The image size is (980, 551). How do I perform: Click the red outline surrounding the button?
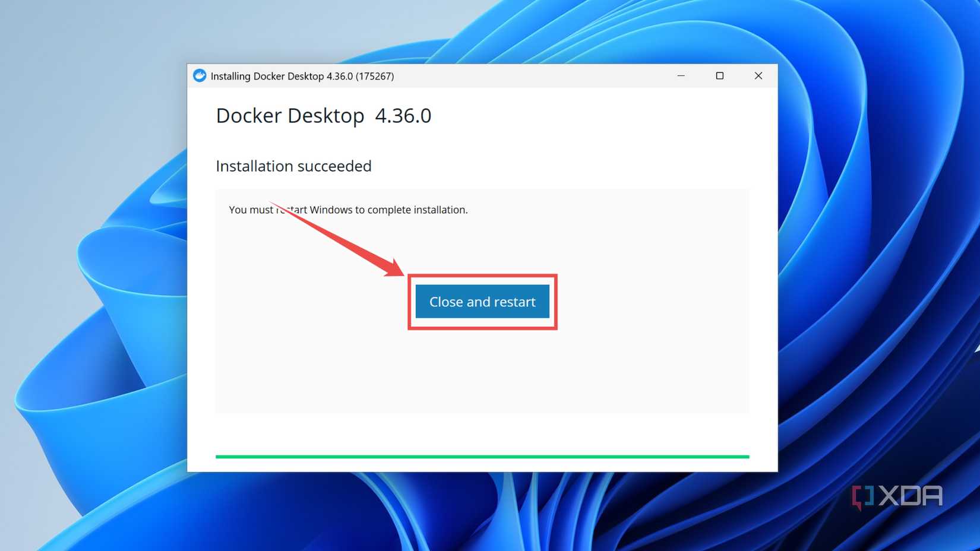coord(482,274)
